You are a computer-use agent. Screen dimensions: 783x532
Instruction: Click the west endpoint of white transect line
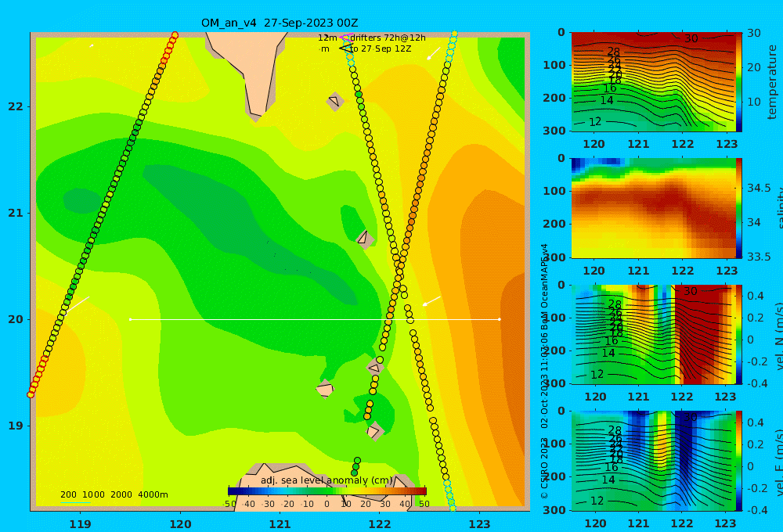pyautogui.click(x=130, y=319)
